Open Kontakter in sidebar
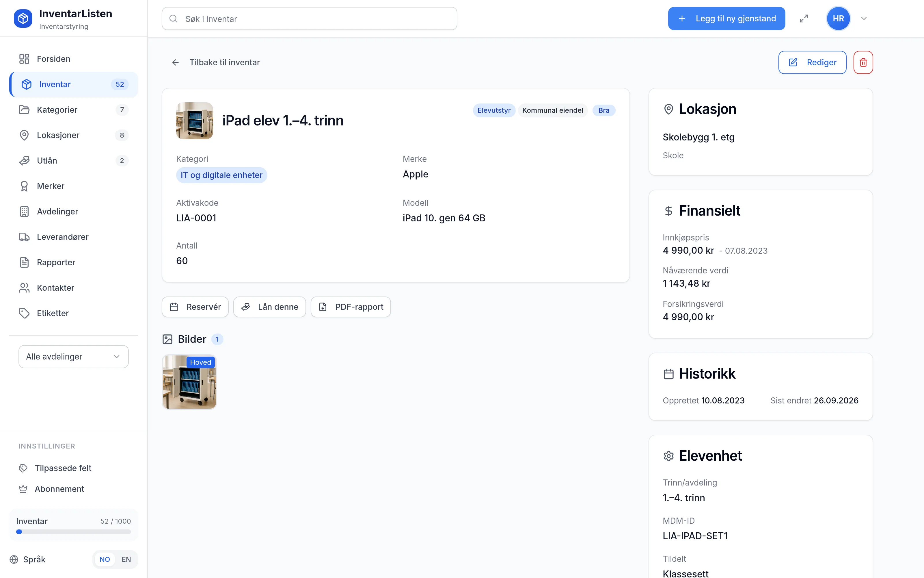 (x=74, y=288)
